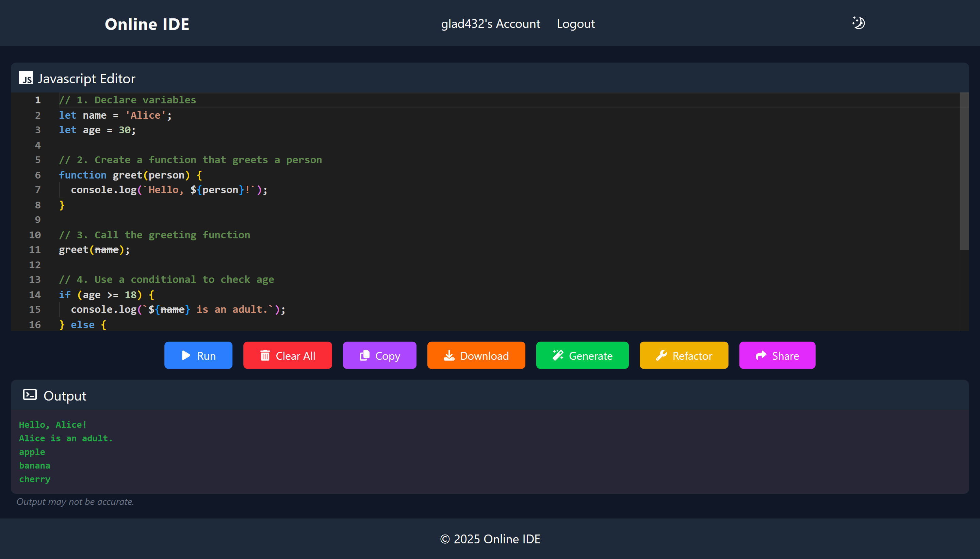Screen dimensions: 980x559
Task: Toggle dark mode with the moon icon
Action: coord(859,23)
